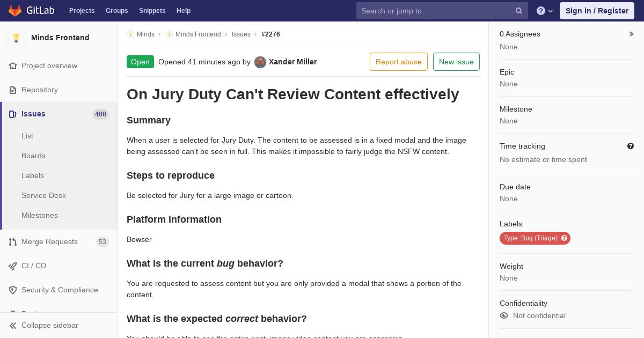Open the Help question-mark menu

click(x=545, y=11)
